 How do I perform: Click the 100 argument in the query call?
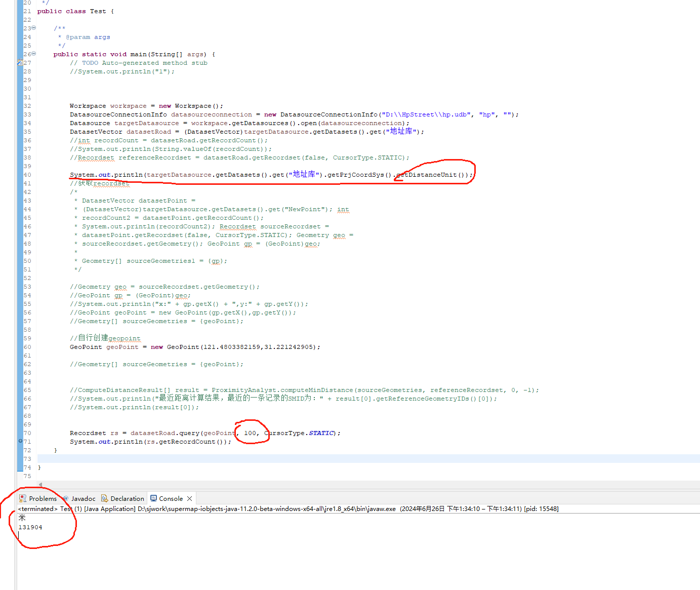250,433
